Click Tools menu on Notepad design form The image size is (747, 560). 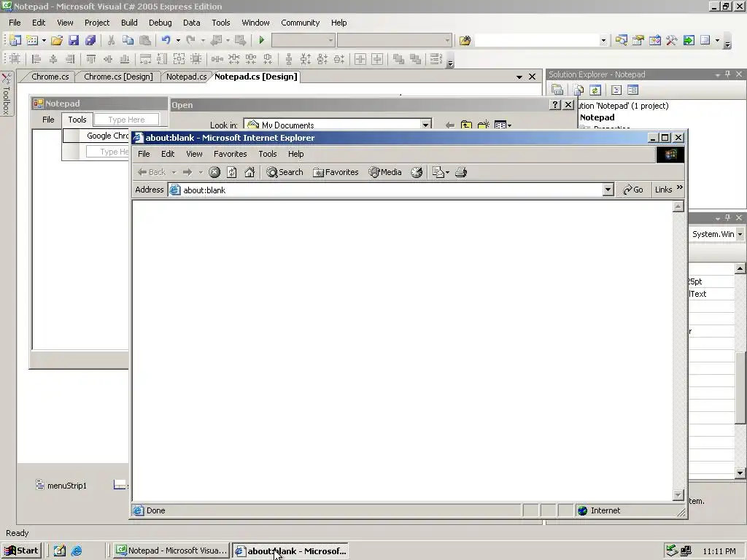[77, 120]
